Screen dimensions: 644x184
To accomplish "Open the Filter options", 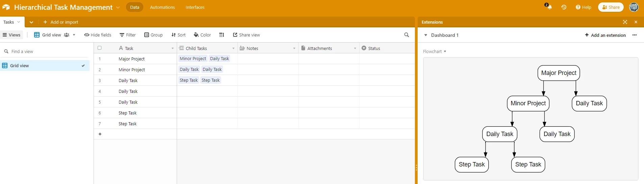I will click(x=128, y=35).
